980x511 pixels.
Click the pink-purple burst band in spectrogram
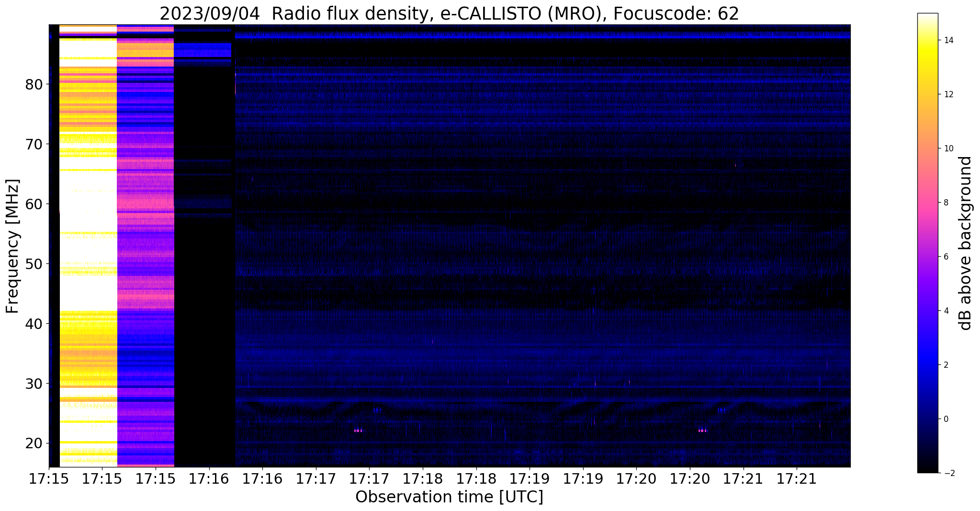coord(146,246)
